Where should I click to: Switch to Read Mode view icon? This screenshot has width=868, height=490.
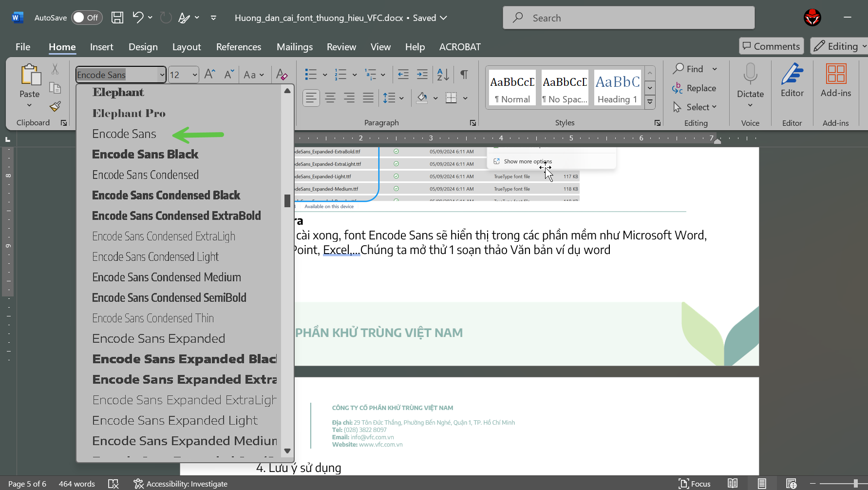pos(733,484)
